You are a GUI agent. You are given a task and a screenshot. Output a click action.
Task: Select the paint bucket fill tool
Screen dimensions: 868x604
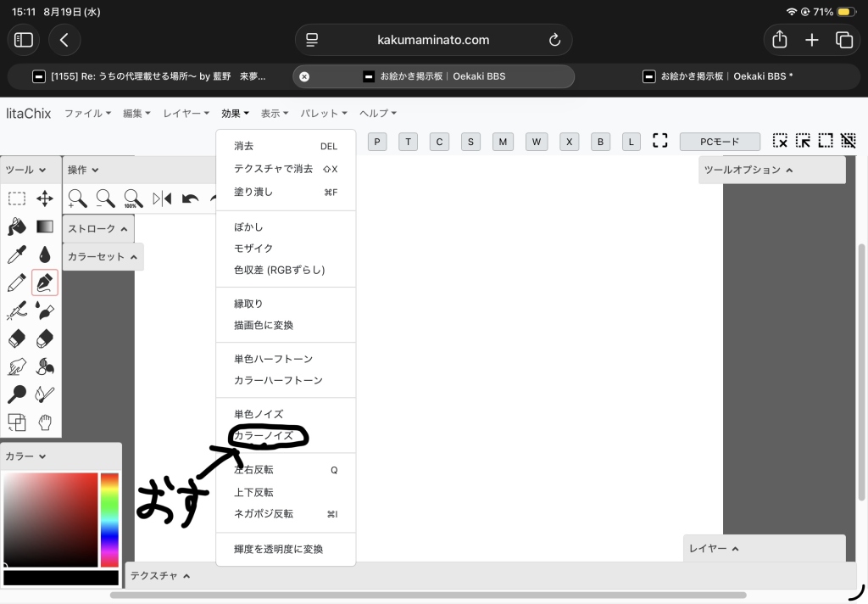tap(17, 226)
